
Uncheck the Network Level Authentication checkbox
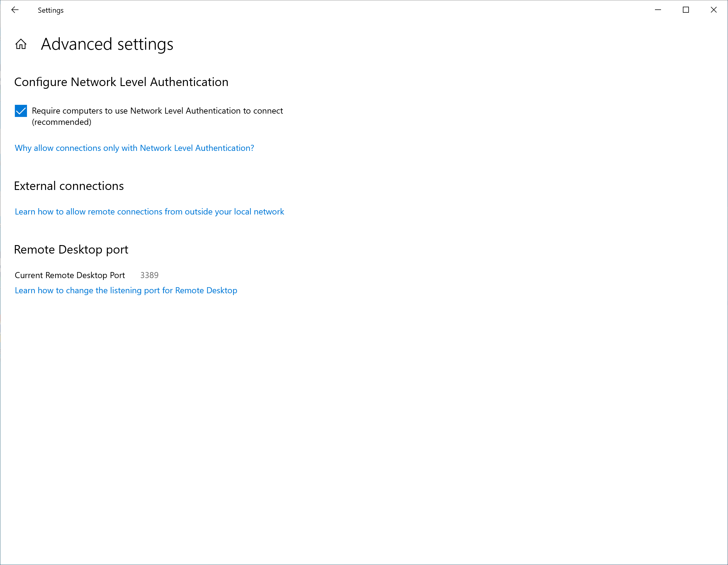(x=21, y=111)
